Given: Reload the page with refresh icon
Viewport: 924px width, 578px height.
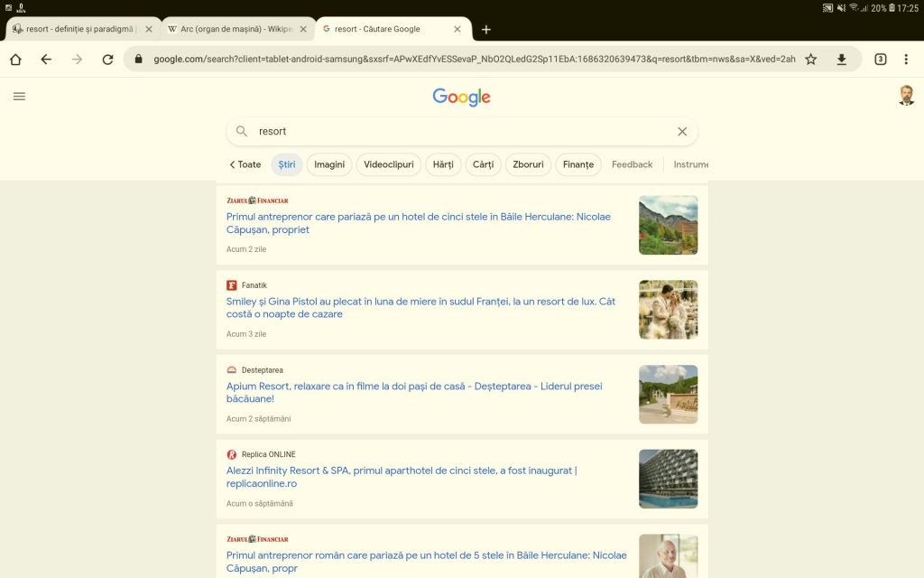Looking at the screenshot, I should click(107, 60).
